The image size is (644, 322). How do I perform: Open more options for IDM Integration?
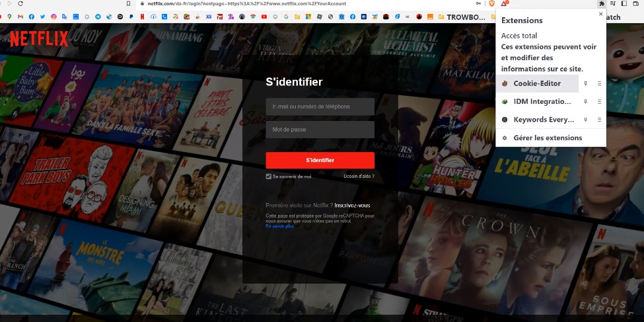tap(599, 102)
